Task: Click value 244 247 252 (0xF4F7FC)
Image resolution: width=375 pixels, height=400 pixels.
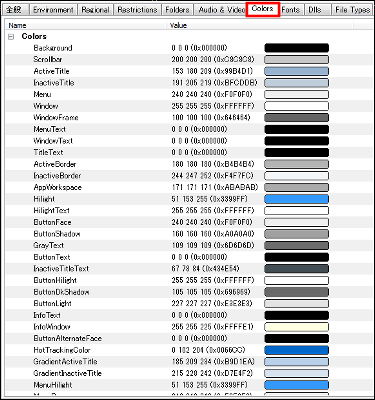Action: click(x=213, y=176)
